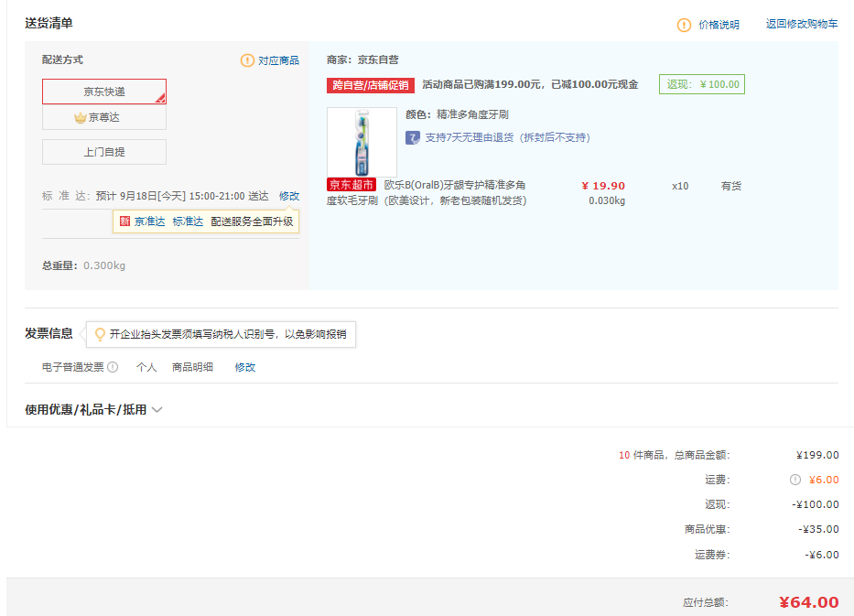Click the x10 quantity text

click(x=680, y=187)
